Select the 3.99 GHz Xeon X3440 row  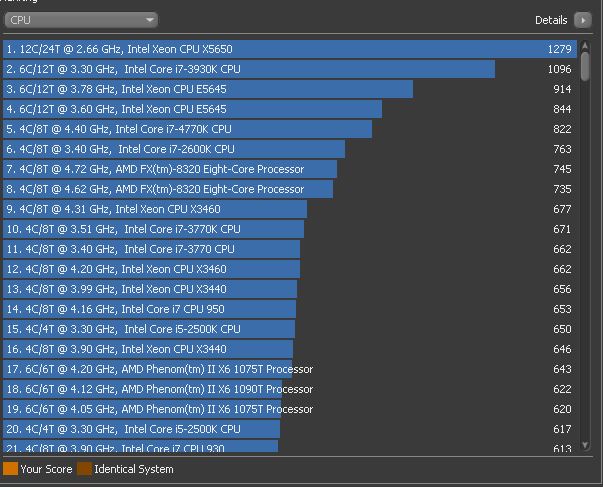click(290, 289)
